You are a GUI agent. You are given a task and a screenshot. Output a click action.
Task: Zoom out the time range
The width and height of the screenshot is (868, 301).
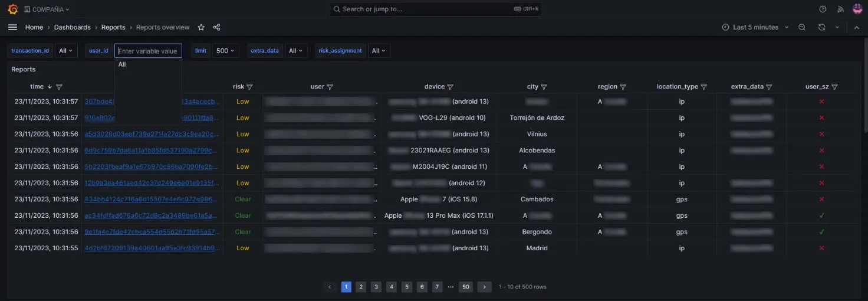click(802, 27)
